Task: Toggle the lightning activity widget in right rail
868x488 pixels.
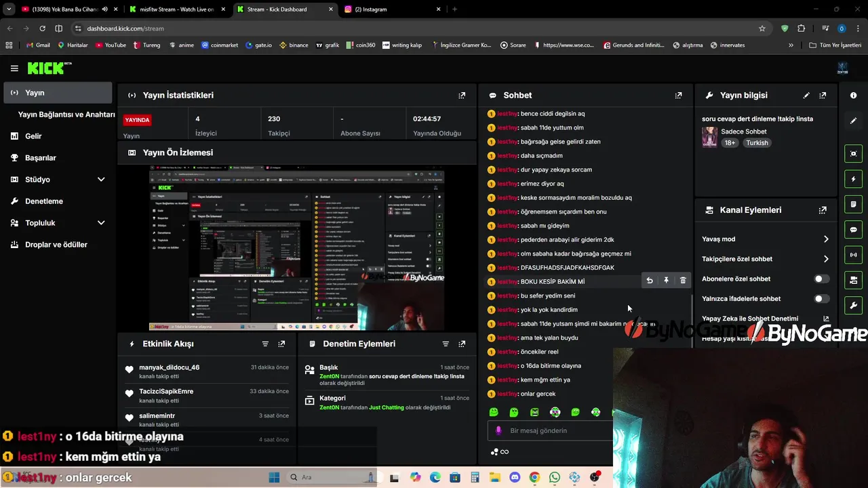Action: [853, 179]
